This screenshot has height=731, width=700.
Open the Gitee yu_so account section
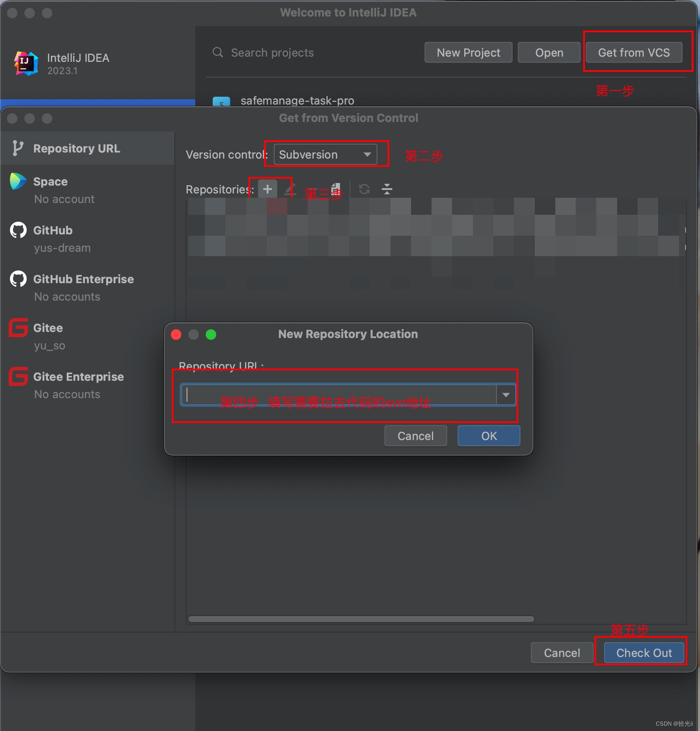click(48, 328)
